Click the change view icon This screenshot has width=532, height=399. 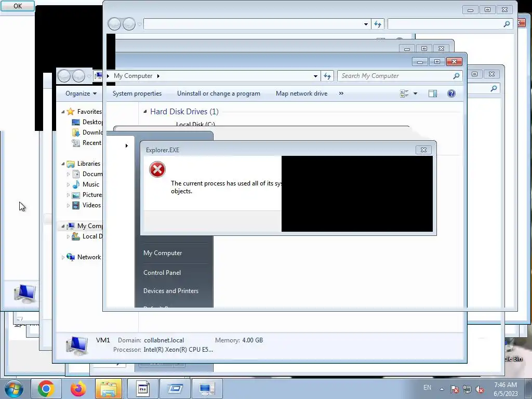pos(404,94)
